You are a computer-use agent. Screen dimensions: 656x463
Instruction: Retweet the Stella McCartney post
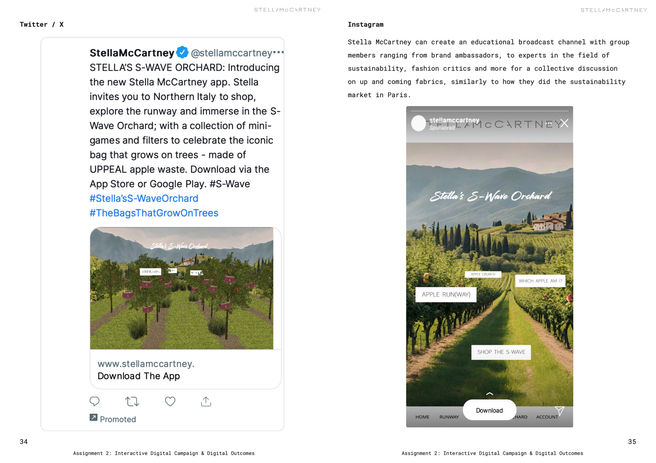132,401
